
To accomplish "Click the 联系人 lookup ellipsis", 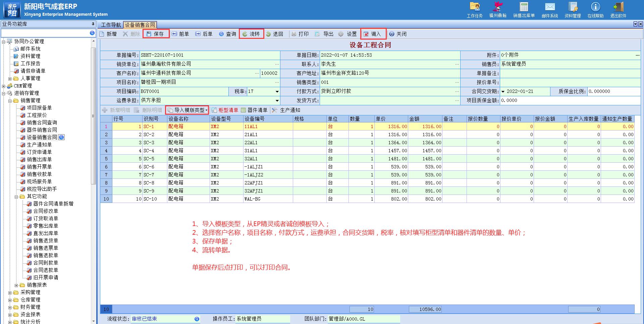I will coord(457,64).
